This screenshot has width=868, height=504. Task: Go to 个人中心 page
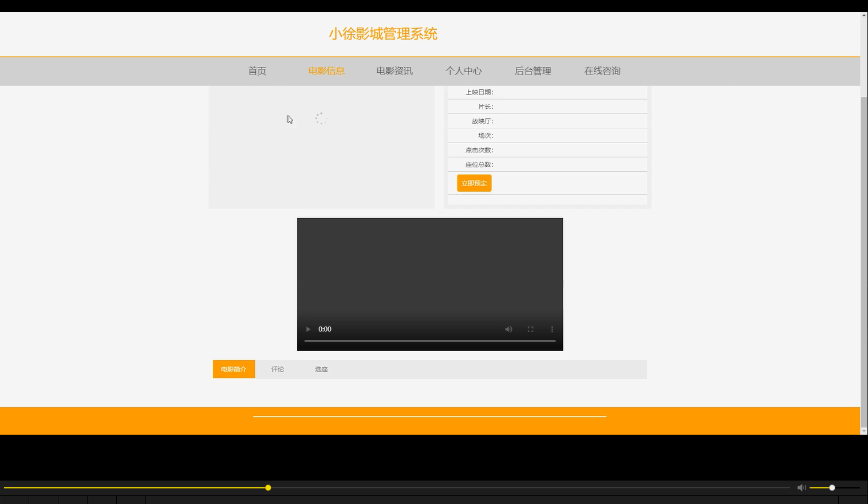point(464,71)
